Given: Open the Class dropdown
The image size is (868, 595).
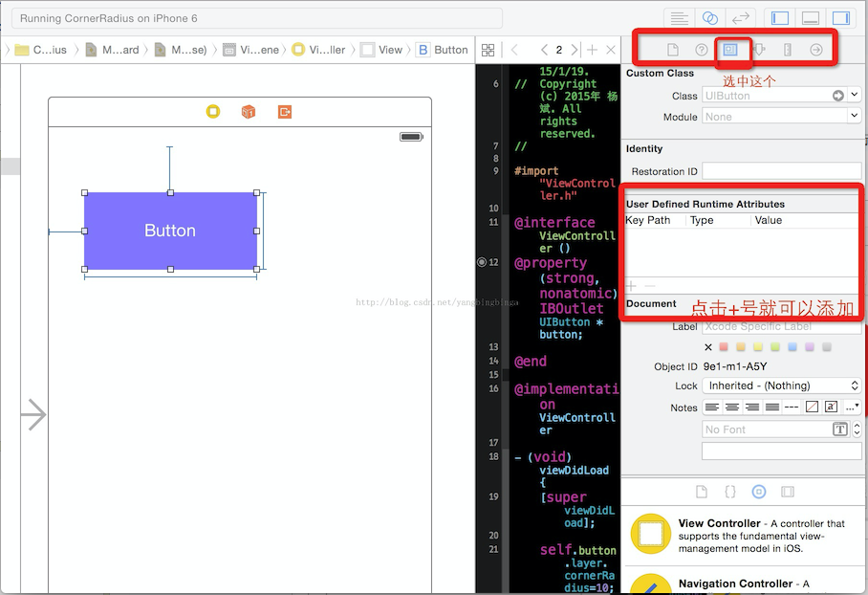Looking at the screenshot, I should 855,95.
